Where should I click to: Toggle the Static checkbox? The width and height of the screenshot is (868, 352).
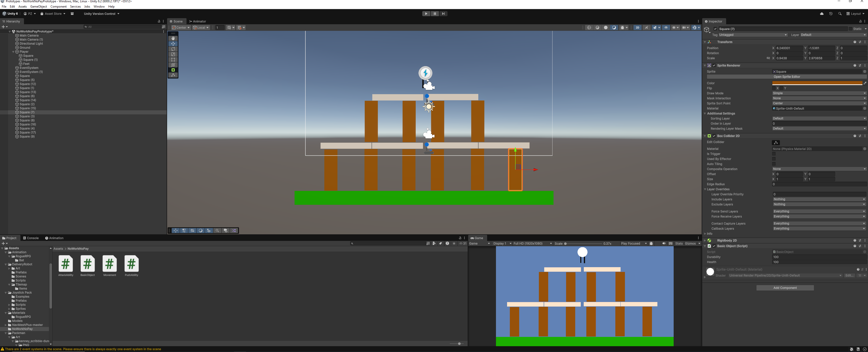(x=850, y=29)
